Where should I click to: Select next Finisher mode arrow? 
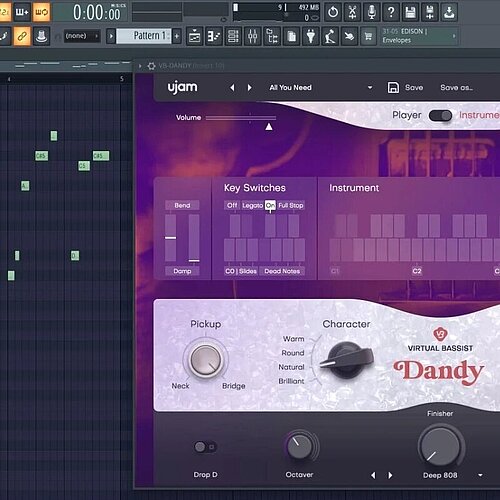(x=390, y=475)
